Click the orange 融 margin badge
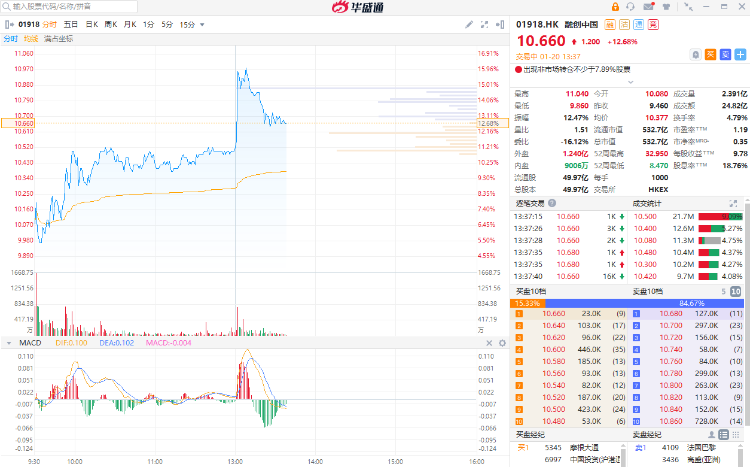The image size is (750, 467). point(610,25)
